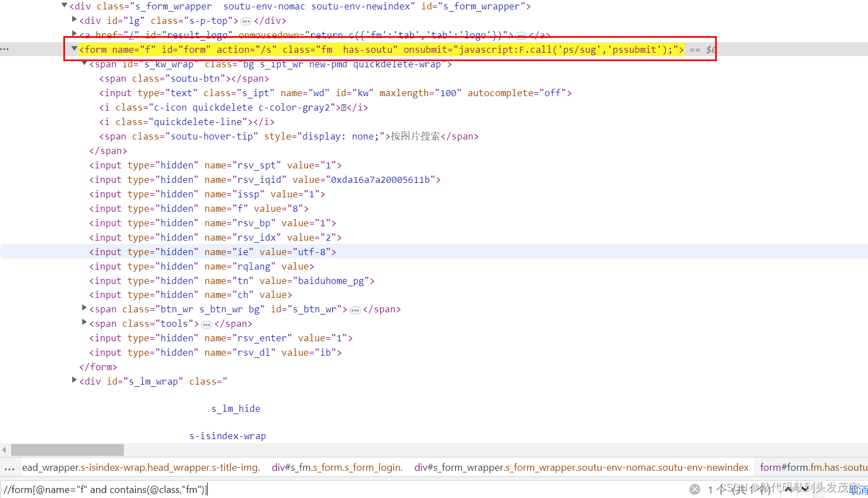The height and width of the screenshot is (498, 868).
Task: Open the three-dot options beside the form row
Action: click(5, 49)
